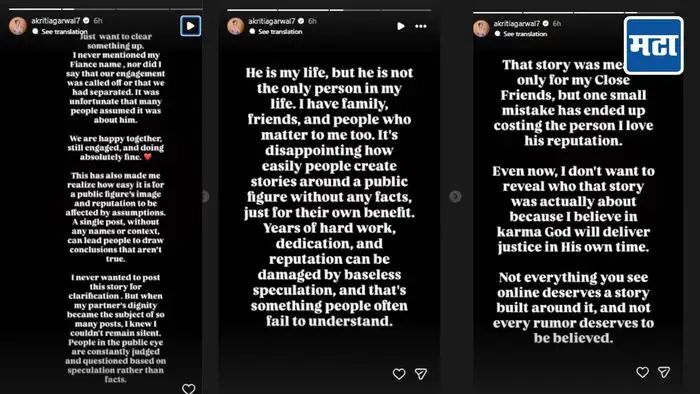Go to previous story with left arrow circle
Viewport: 700px width, 394px height.
pos(206,196)
